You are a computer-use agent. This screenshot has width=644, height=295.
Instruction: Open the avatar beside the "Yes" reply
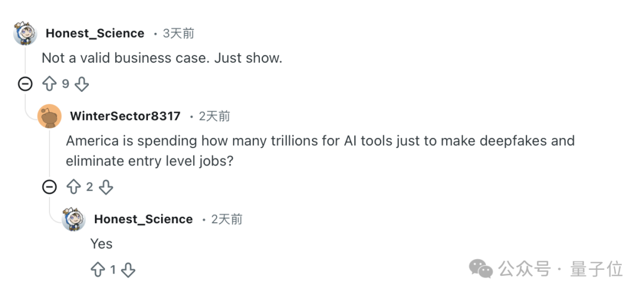click(x=74, y=219)
